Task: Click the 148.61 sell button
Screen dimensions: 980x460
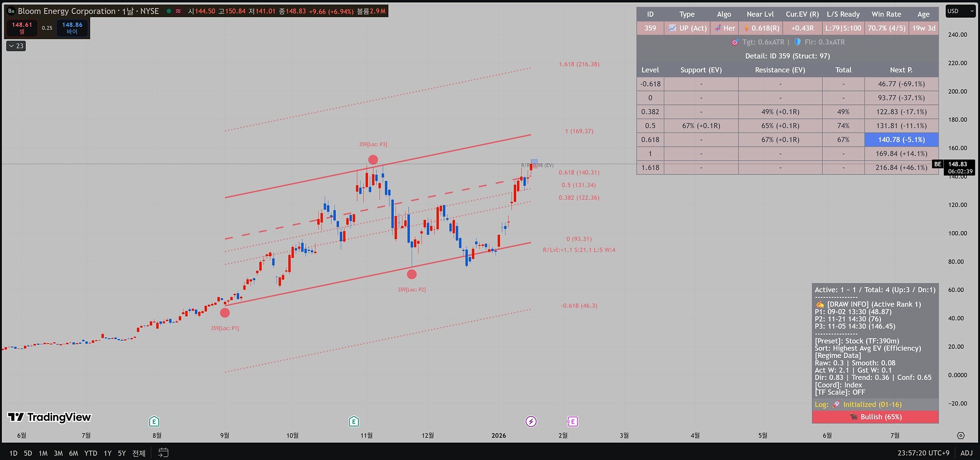Action: (22, 28)
